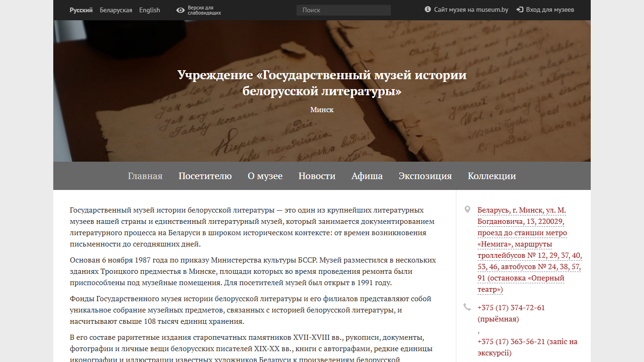
Task: Open Версия для слабовидящих
Action: tap(204, 10)
